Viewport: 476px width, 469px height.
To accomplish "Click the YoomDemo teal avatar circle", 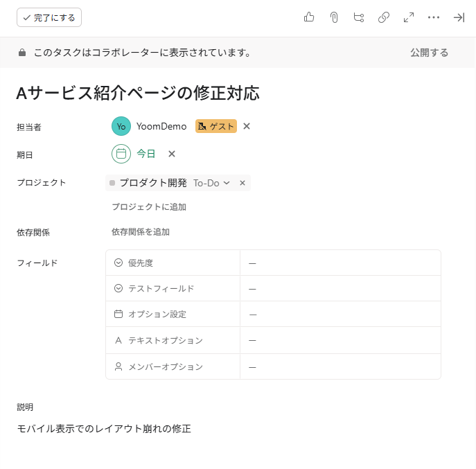I will (121, 126).
